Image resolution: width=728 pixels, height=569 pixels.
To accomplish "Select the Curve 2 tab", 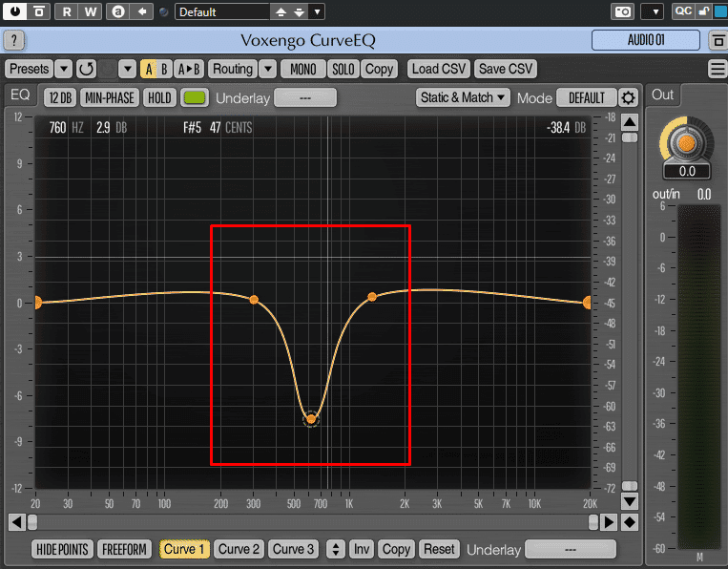I will click(x=239, y=549).
